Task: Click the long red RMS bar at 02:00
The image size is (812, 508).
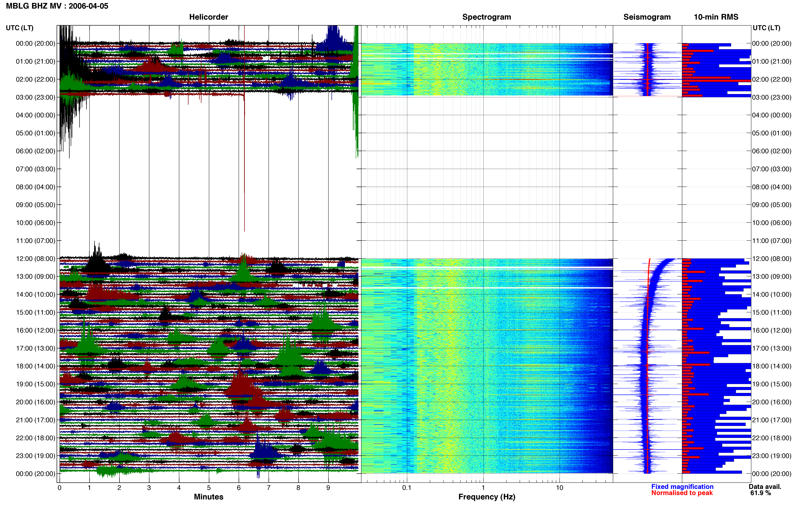Action: [716, 81]
